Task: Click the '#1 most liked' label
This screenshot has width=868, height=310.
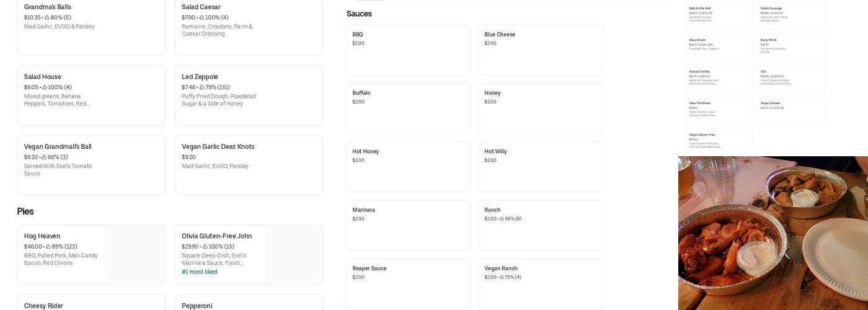Action: 199,272
